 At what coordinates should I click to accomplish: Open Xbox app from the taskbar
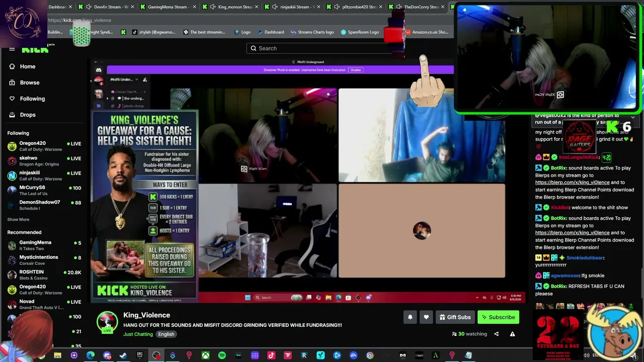tap(205, 356)
